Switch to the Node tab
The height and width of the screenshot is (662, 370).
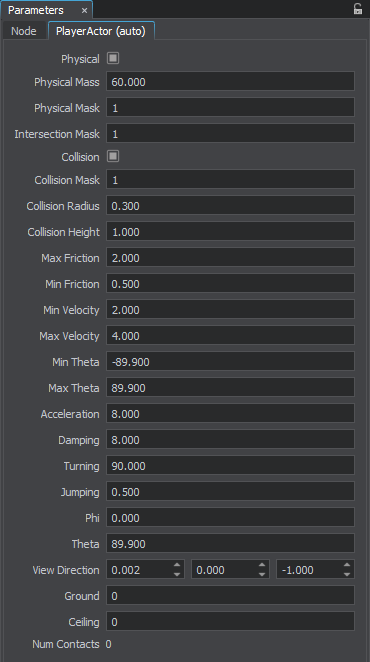coord(24,31)
